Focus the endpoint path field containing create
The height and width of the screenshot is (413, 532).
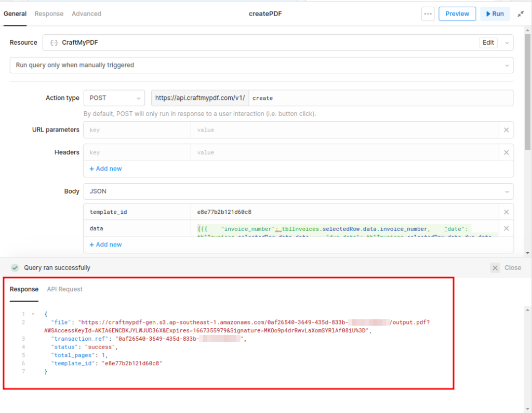click(x=381, y=98)
